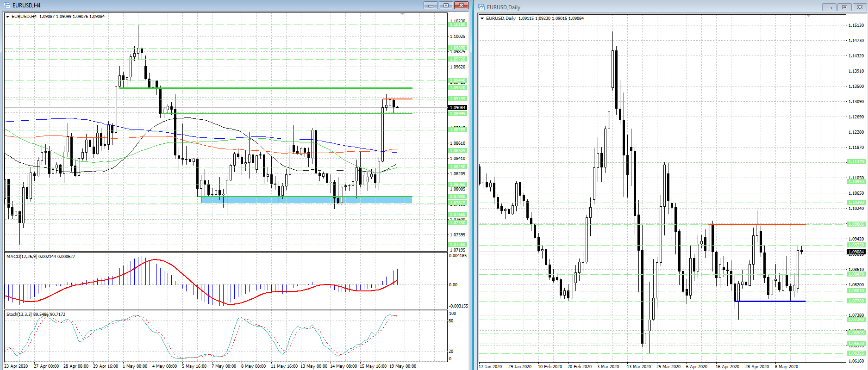This screenshot has width=868, height=370.
Task: Close the EURUSD,Daily chart window
Action: point(860,7)
